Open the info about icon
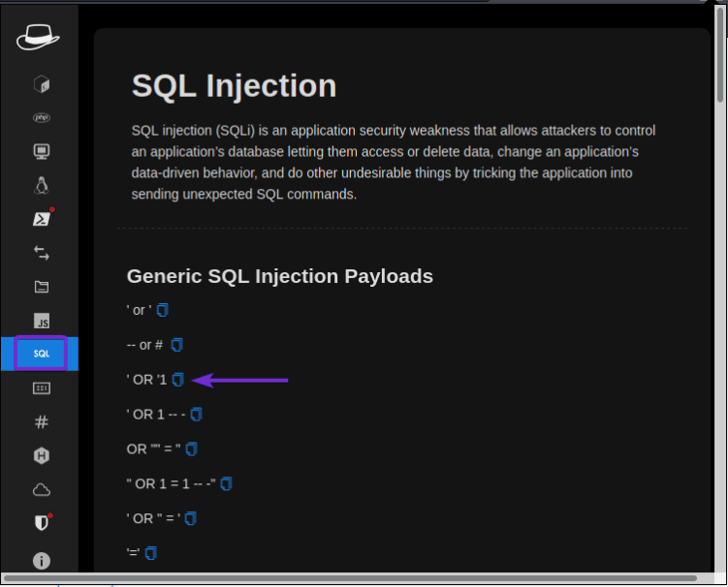 click(x=41, y=560)
